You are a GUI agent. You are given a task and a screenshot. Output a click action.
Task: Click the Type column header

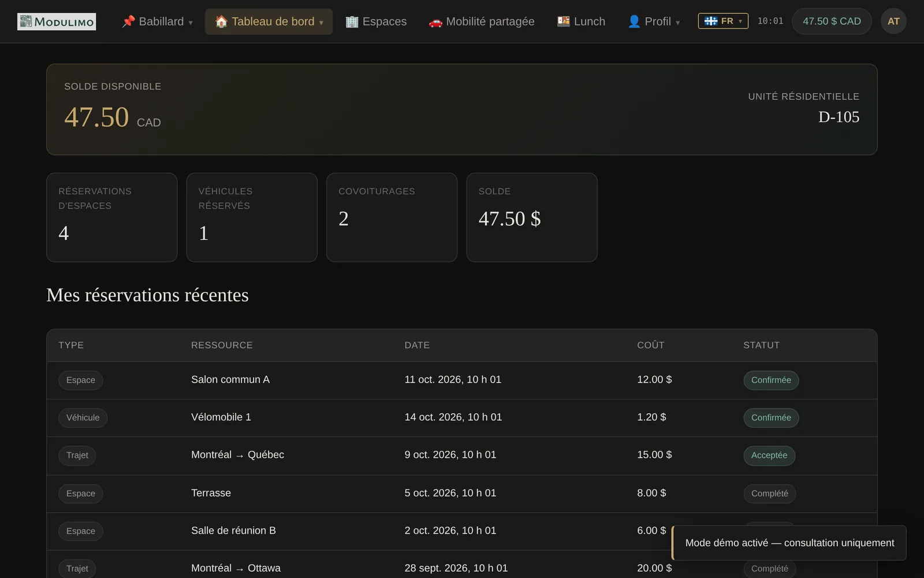click(71, 345)
